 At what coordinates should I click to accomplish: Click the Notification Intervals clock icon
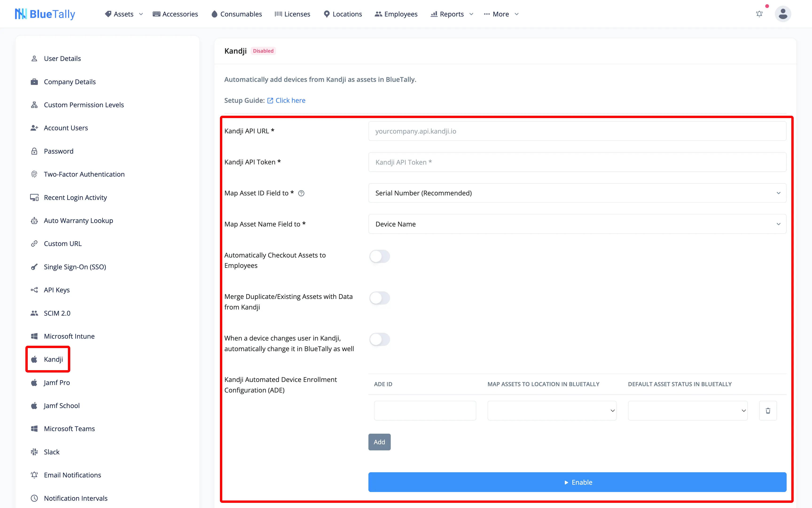pos(34,498)
